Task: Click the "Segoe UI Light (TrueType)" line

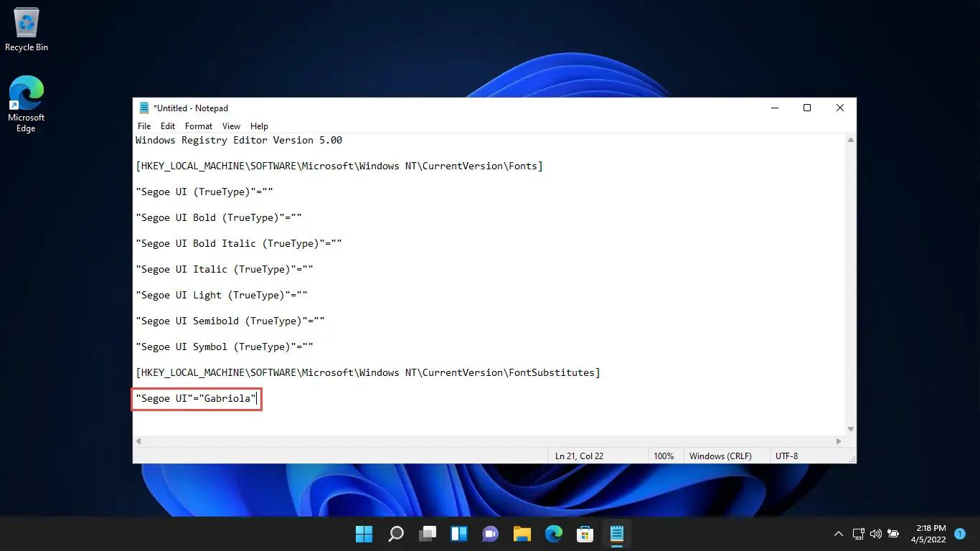Action: click(222, 296)
